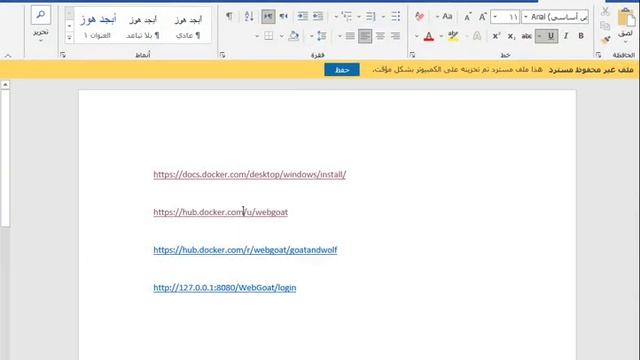Click the decrease indent icon

click(318, 16)
